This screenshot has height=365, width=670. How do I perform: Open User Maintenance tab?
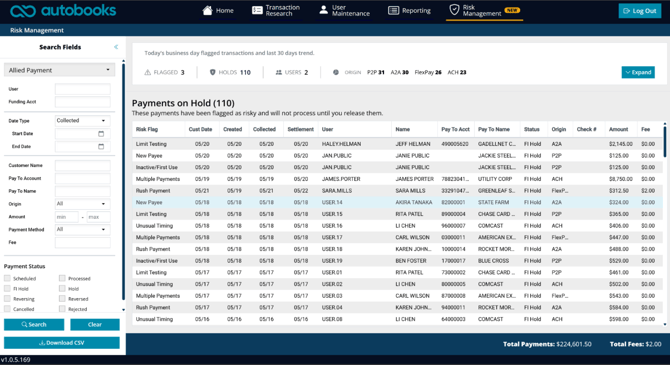(x=345, y=10)
